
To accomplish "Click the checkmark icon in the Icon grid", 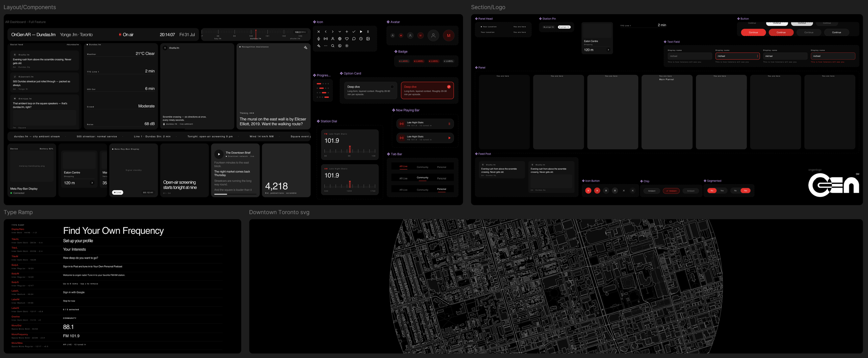I will [354, 32].
